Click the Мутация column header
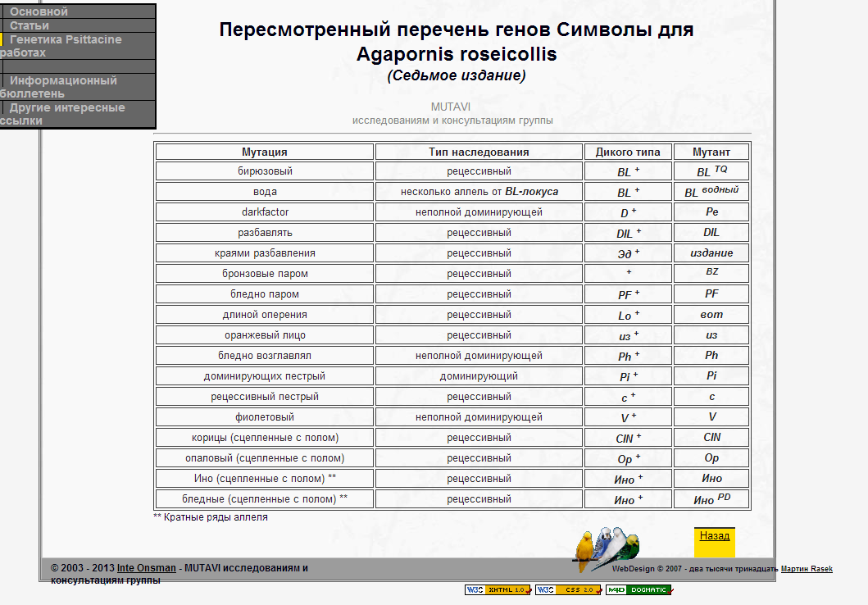Screen dimensions: 868x605 tap(265, 152)
